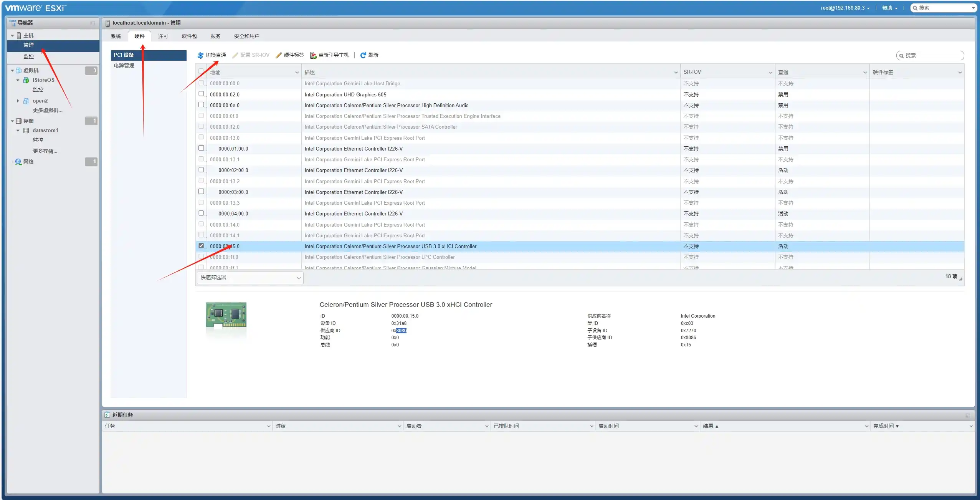Click the network count badge 1
The height and width of the screenshot is (500, 980).
coord(91,162)
